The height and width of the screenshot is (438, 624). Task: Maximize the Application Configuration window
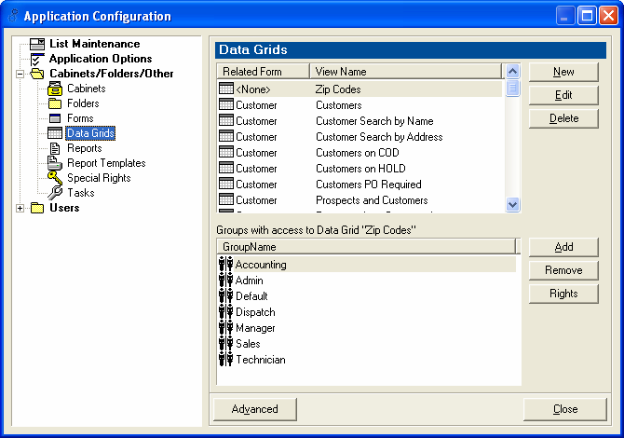click(587, 16)
